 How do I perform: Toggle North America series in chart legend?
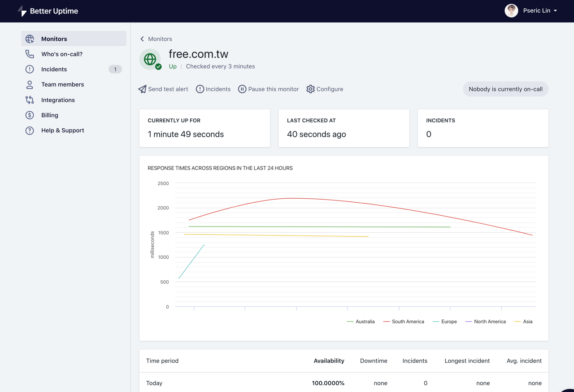point(485,322)
